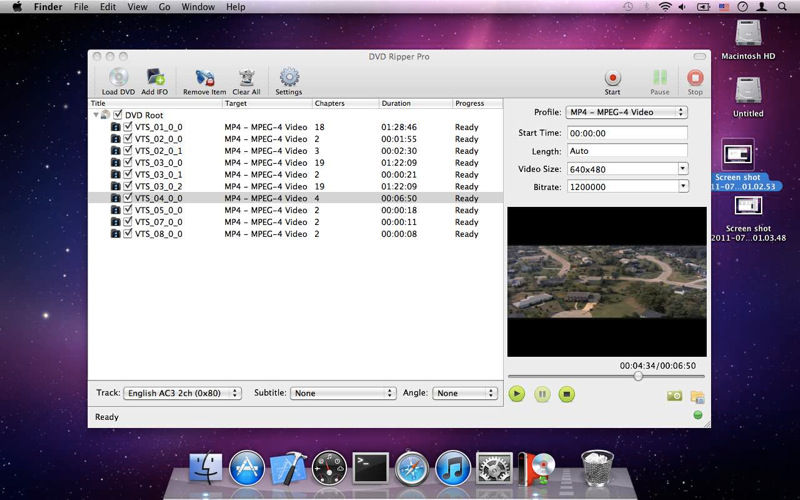Click the Wi-Fi menu bar icon
Image resolution: width=800 pixels, height=500 pixels.
pyautogui.click(x=665, y=7)
